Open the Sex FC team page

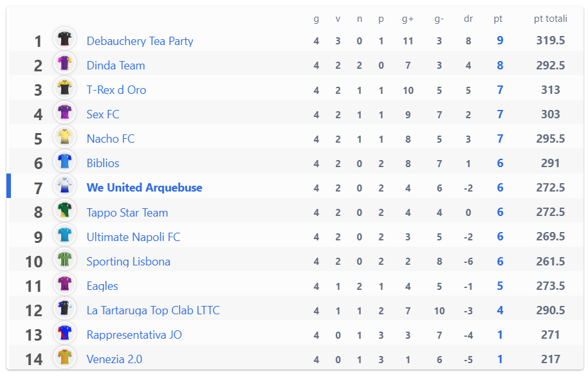pyautogui.click(x=103, y=114)
